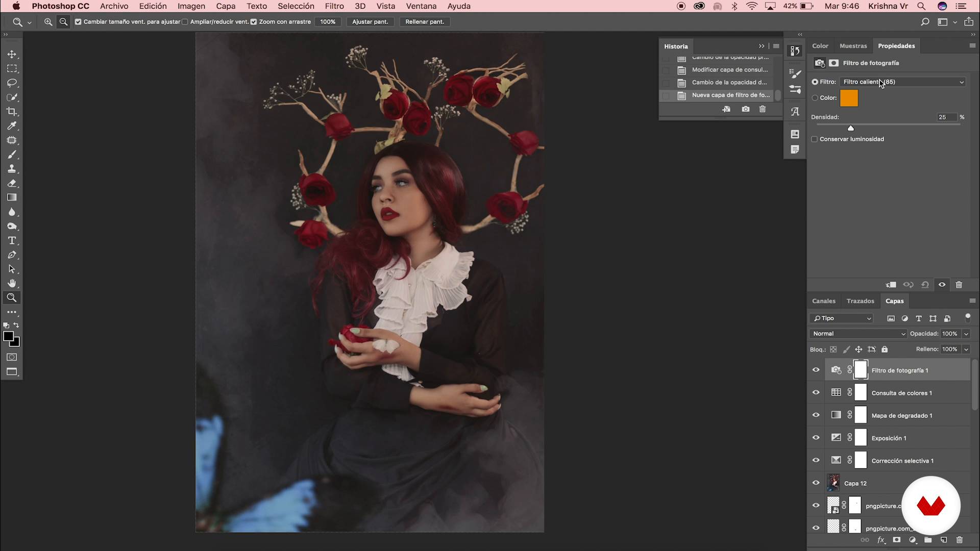Switch to the Trazados tab
The height and width of the screenshot is (551, 980).
861,301
